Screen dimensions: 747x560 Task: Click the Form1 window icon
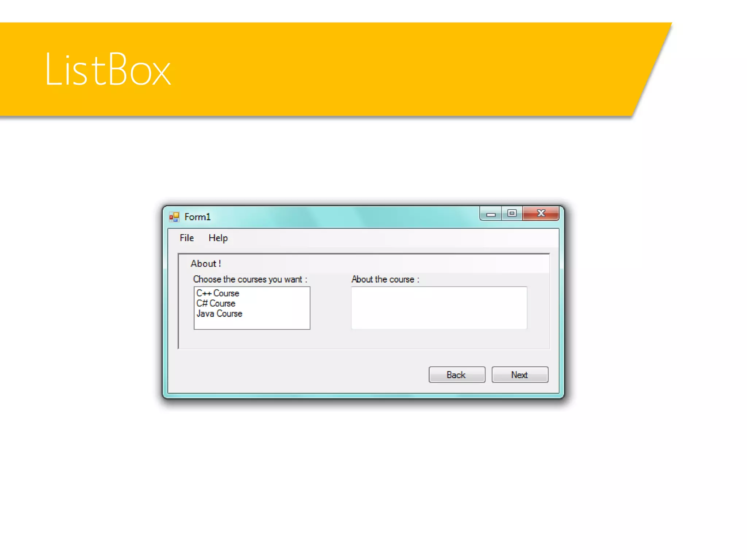click(x=174, y=217)
